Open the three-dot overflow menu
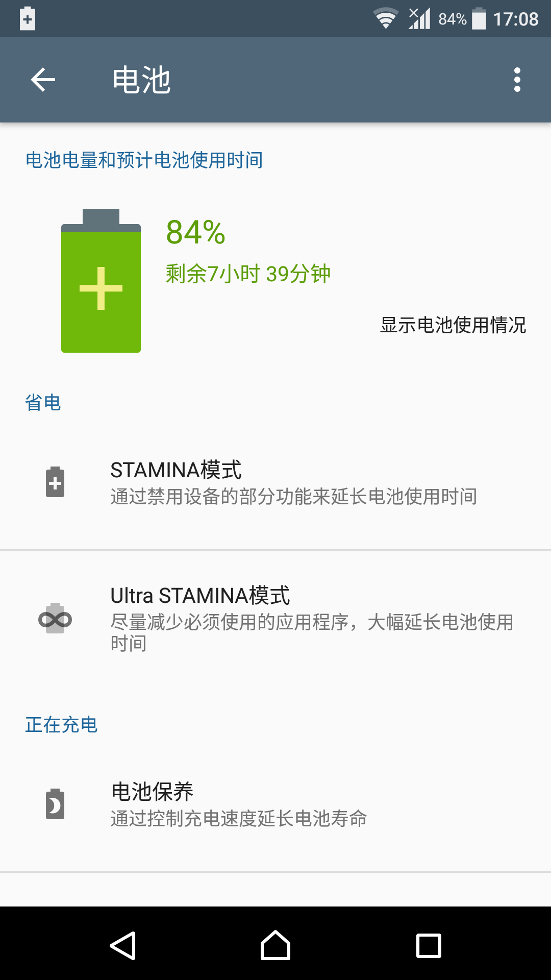This screenshot has width=551, height=980. [517, 80]
